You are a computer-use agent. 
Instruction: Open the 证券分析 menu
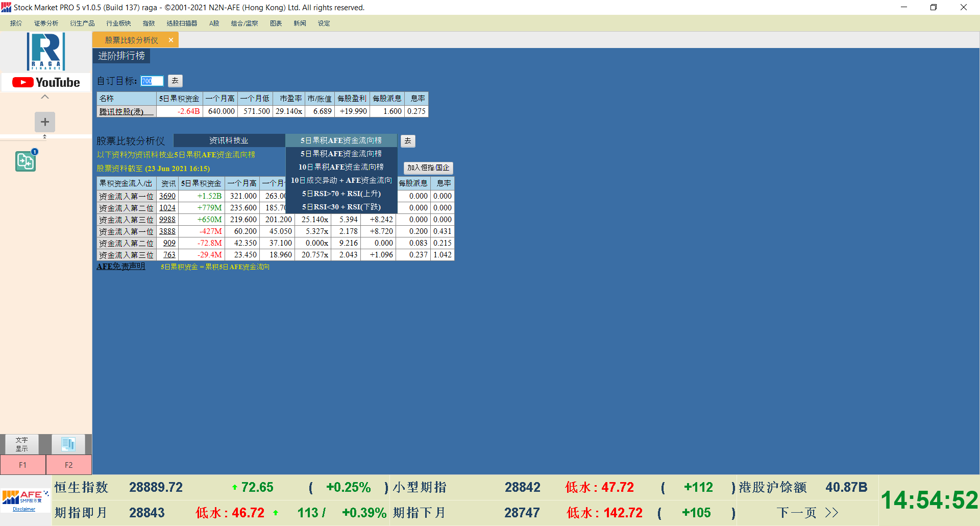click(46, 23)
